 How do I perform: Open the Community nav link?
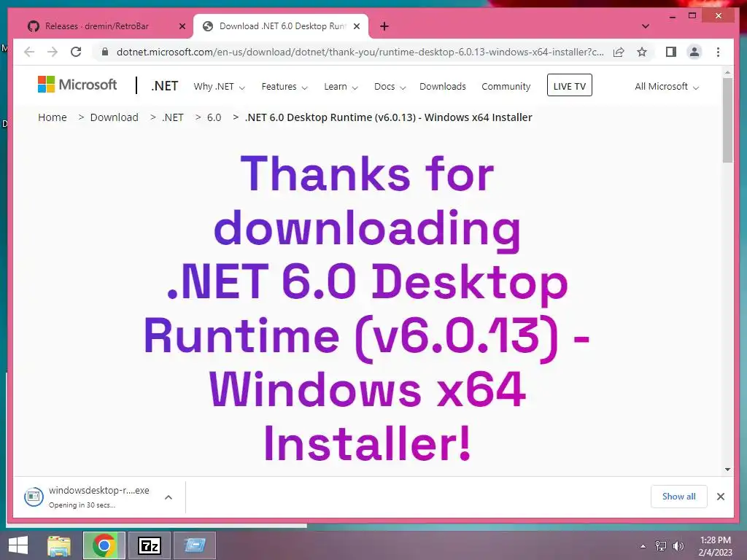point(506,86)
